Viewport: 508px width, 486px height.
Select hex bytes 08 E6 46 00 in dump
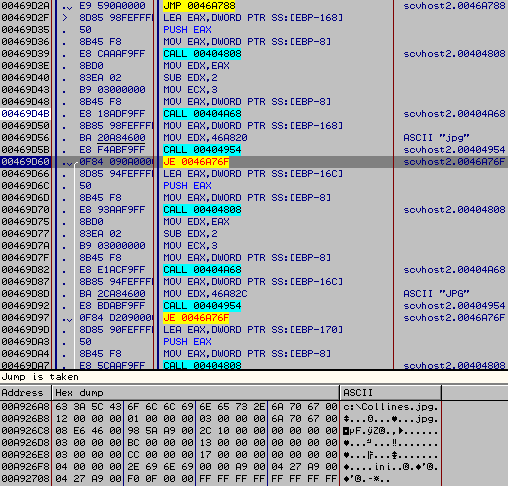click(88, 431)
